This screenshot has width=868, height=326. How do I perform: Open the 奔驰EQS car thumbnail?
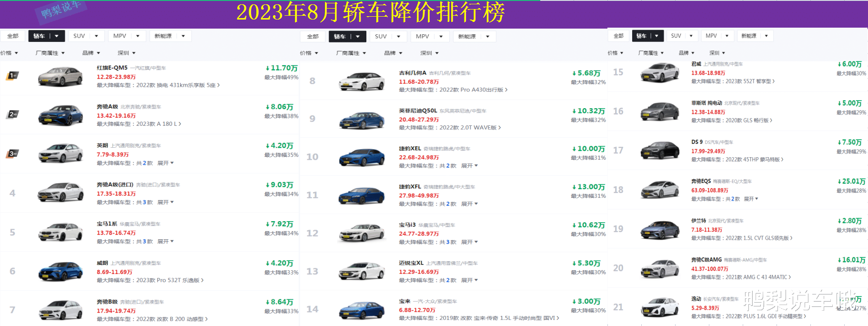point(660,190)
